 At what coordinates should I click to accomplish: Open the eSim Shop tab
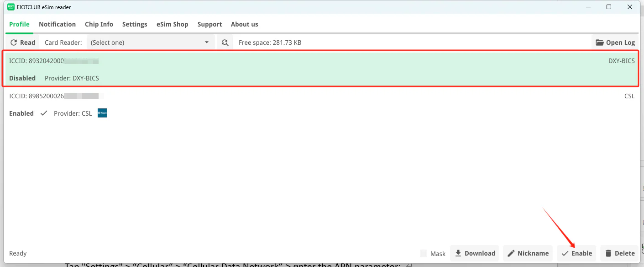tap(173, 24)
